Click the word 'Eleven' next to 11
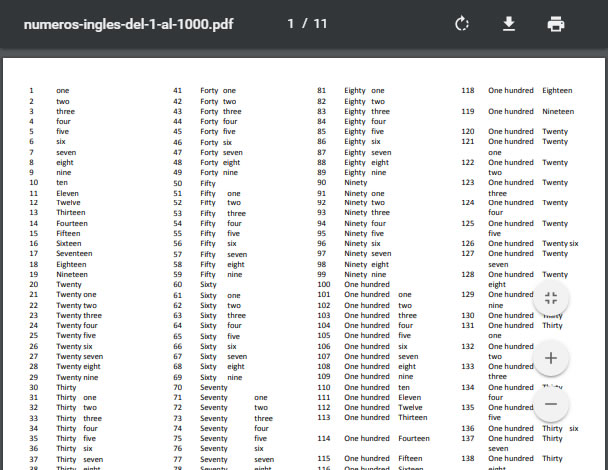This screenshot has width=608, height=470. [x=67, y=193]
